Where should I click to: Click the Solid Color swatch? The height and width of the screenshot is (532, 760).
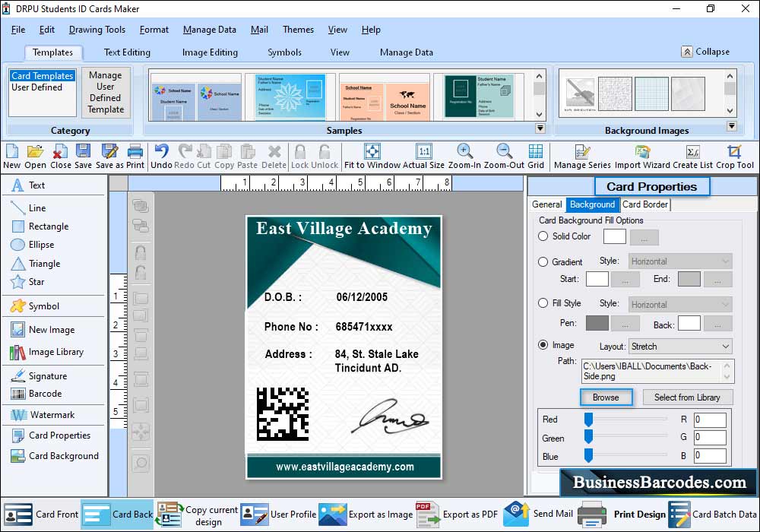pyautogui.click(x=615, y=237)
